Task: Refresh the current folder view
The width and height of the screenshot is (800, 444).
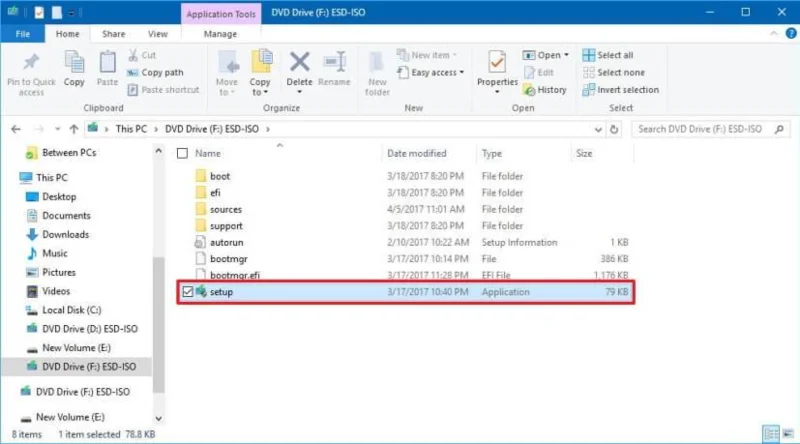Action: tap(614, 130)
